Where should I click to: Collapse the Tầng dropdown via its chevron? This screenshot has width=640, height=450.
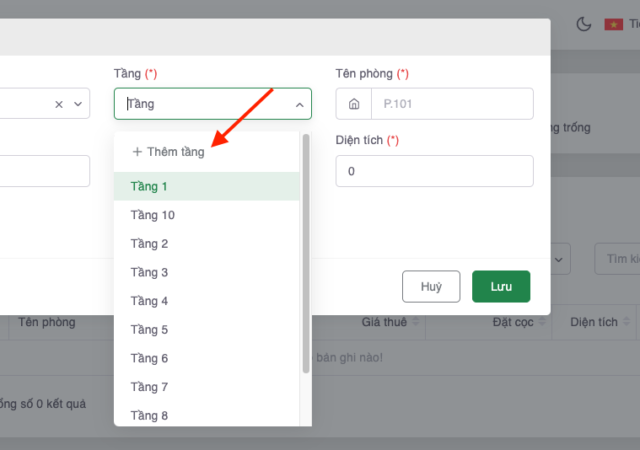299,104
